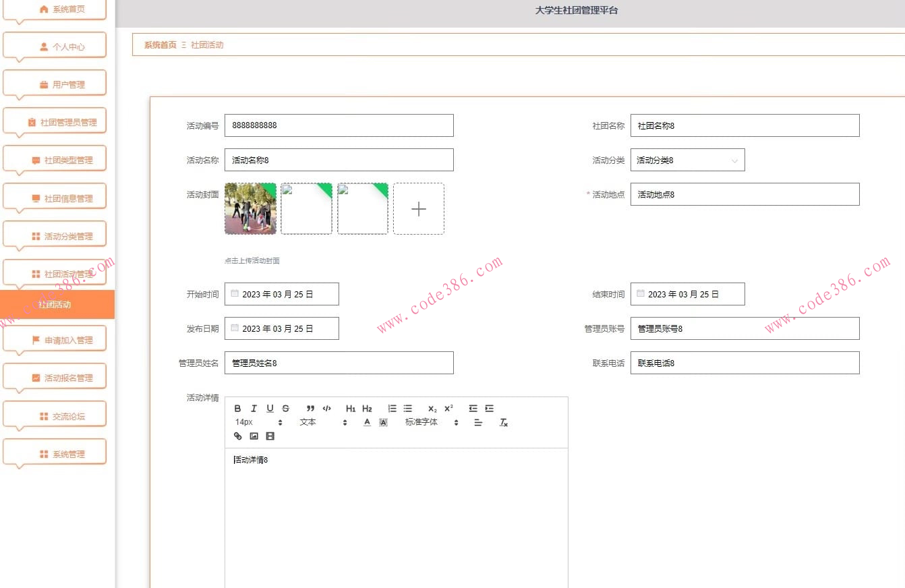Click the 活动地点 input field
The width and height of the screenshot is (905, 588).
point(745,194)
